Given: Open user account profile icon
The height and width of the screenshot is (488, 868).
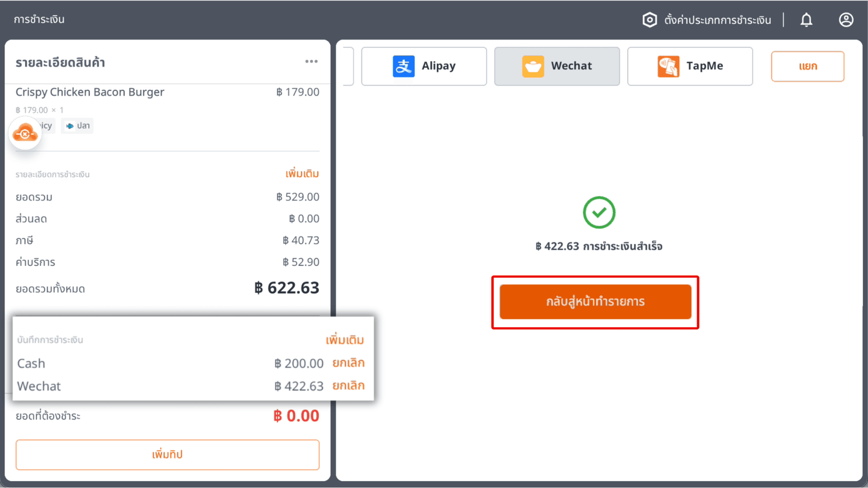Looking at the screenshot, I should pos(846,20).
